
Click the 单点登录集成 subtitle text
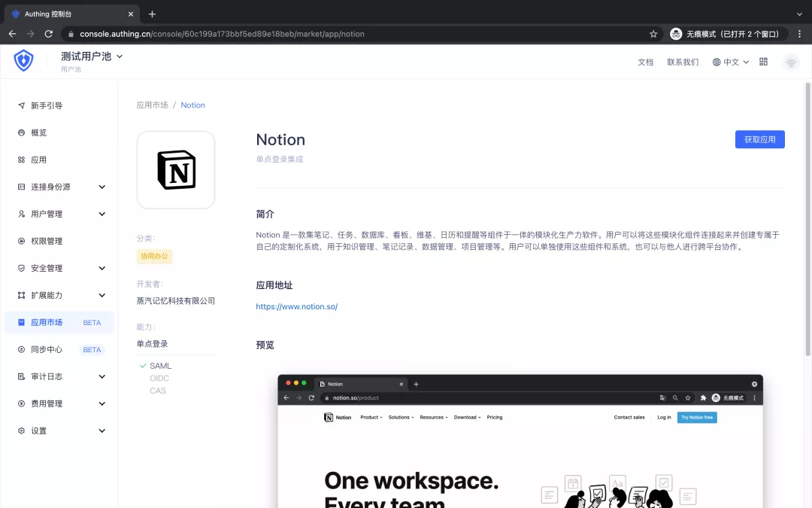pos(280,159)
